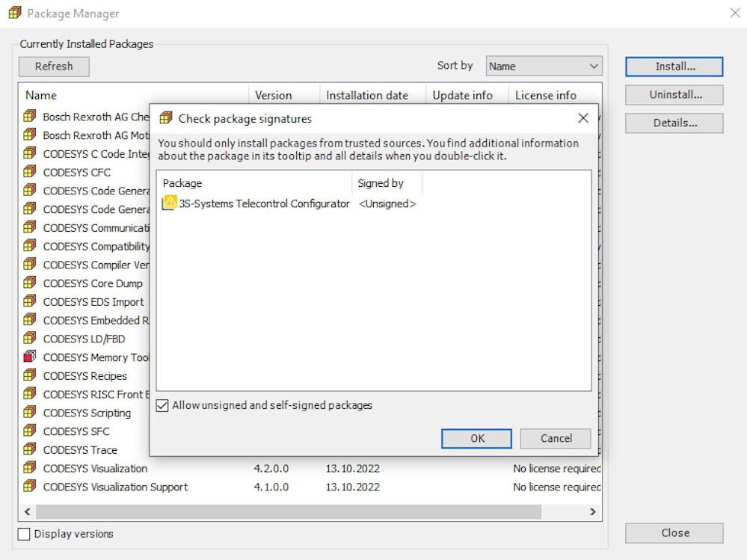Click the Bosch Rexroth AG Che package icon
747x560 pixels.
pyautogui.click(x=30, y=116)
